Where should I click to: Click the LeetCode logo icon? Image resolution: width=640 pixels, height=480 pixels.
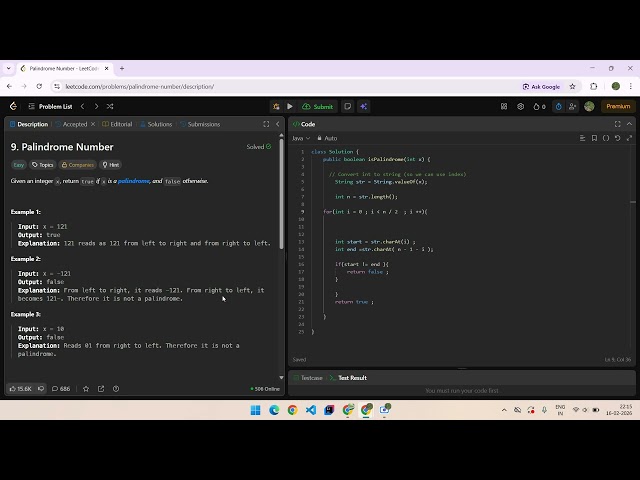pos(13,107)
